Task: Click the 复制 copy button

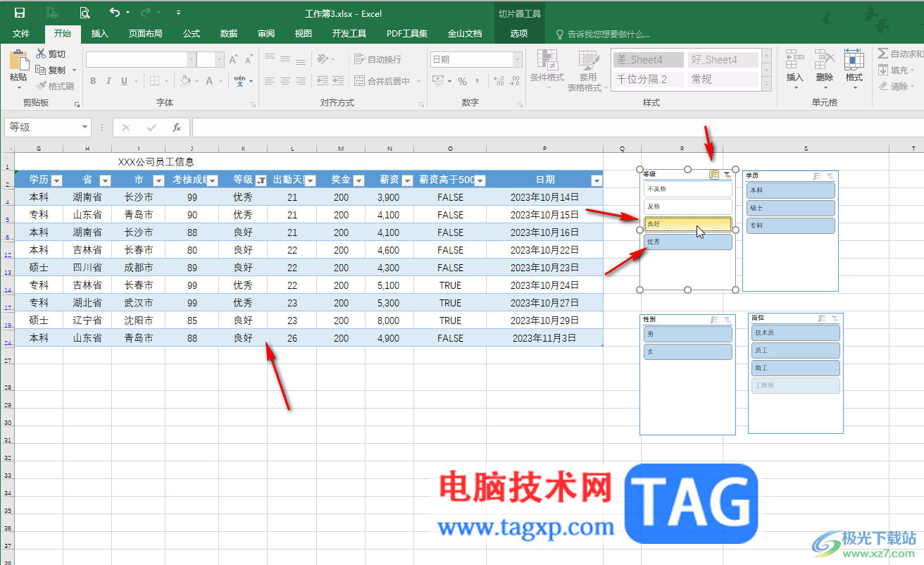Action: click(x=51, y=70)
